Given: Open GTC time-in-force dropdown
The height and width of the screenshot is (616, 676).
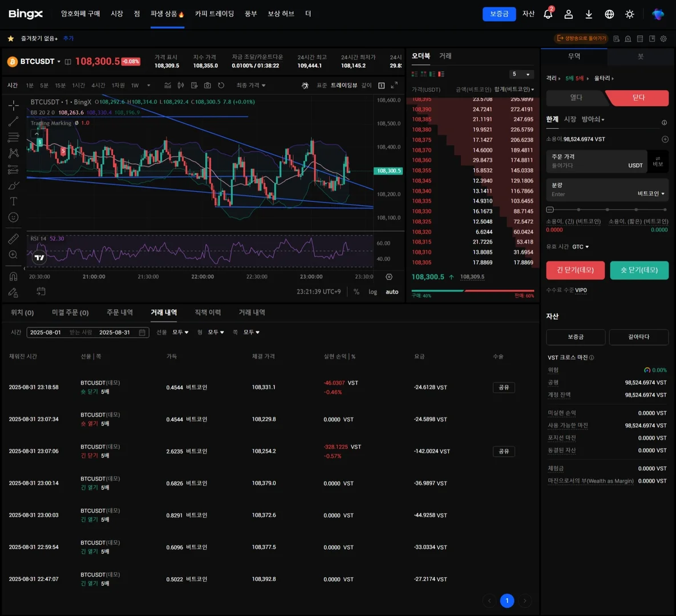Looking at the screenshot, I should tap(580, 246).
